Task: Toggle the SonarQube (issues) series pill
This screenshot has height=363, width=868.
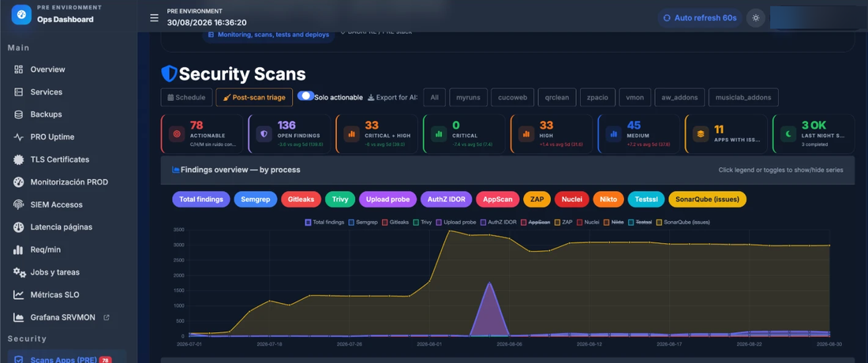Action: click(x=708, y=199)
